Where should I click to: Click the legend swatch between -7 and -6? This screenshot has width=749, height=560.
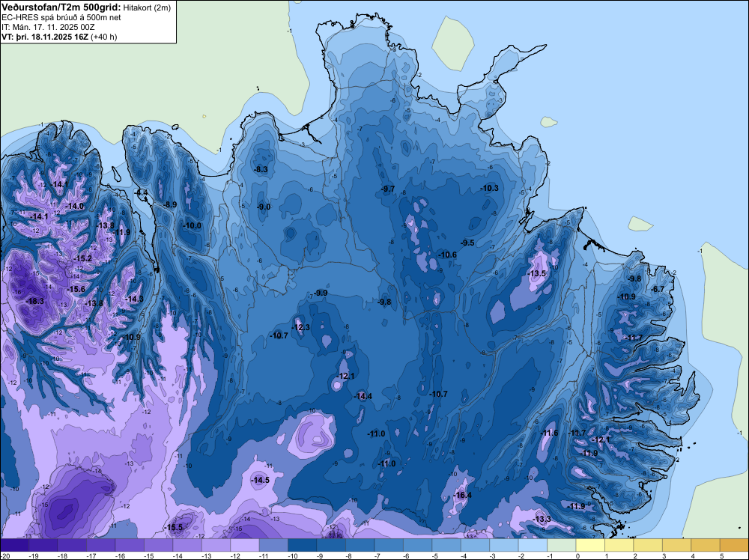pos(389,545)
